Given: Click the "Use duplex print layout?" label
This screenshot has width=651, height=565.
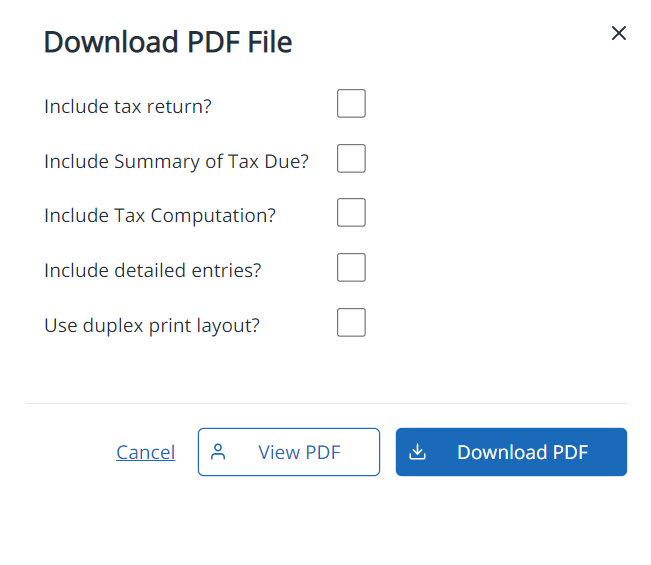Looking at the screenshot, I should tap(152, 325).
